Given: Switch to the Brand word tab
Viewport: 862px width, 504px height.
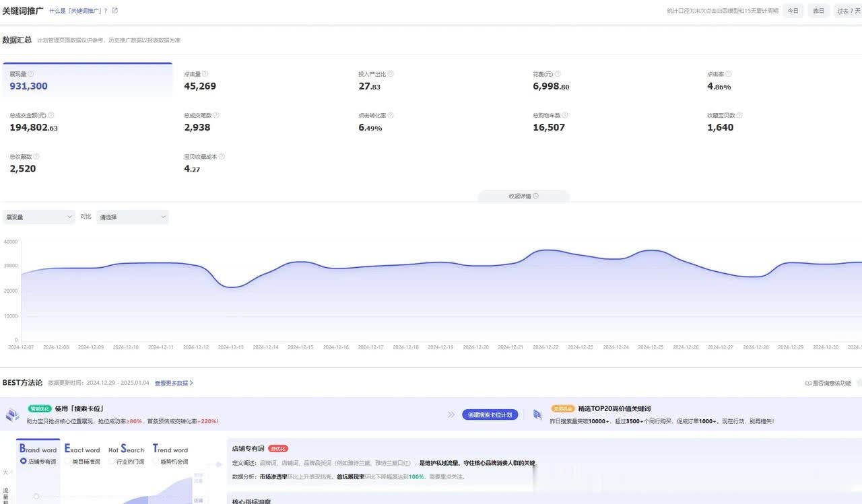Looking at the screenshot, I should click(38, 449).
